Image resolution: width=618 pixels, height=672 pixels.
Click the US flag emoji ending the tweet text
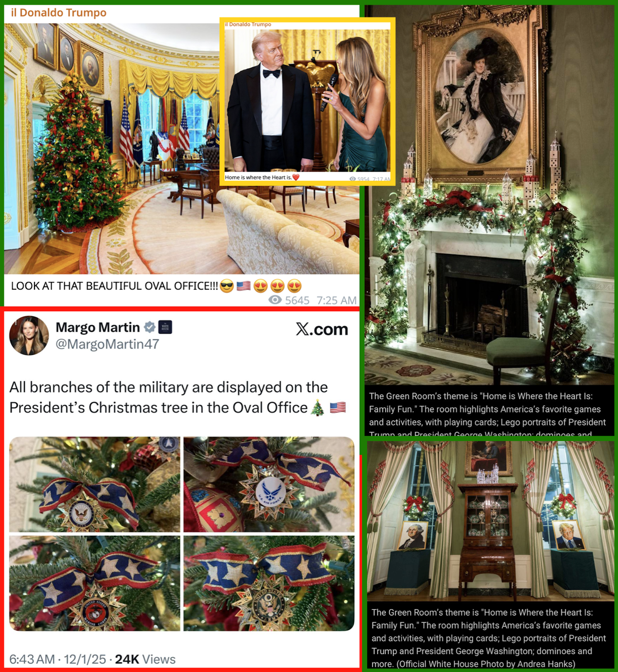coord(338,408)
